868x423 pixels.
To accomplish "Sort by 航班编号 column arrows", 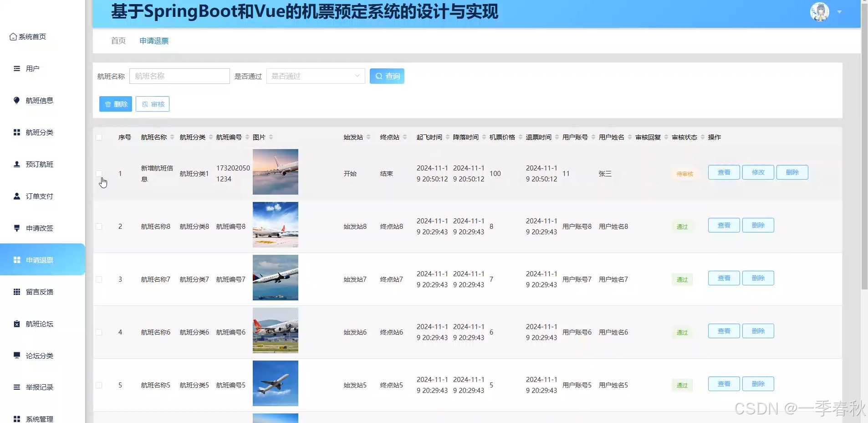I will click(x=247, y=137).
